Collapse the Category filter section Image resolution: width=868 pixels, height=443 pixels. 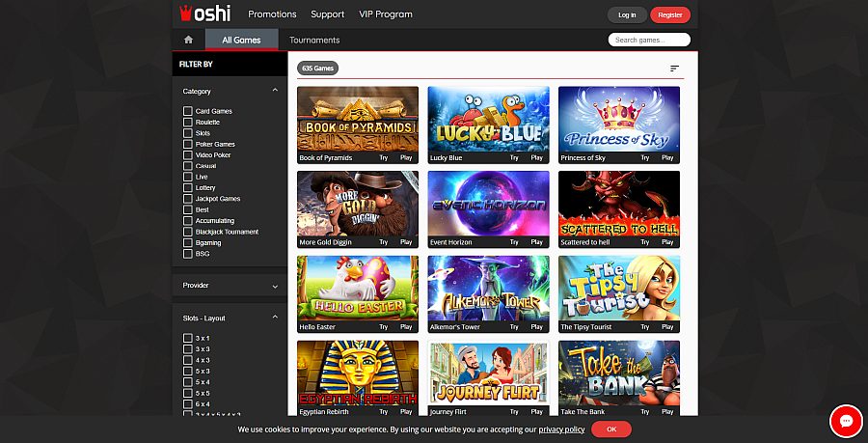pos(275,91)
